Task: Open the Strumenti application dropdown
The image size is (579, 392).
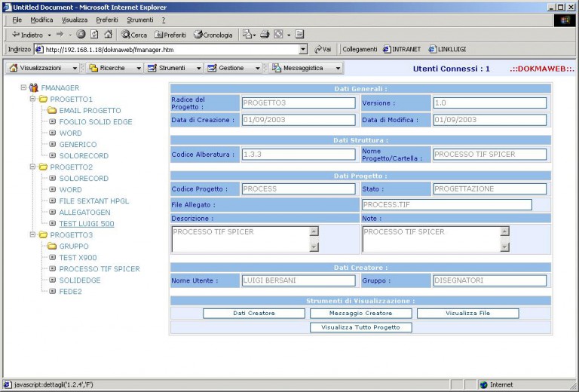Action: point(174,68)
